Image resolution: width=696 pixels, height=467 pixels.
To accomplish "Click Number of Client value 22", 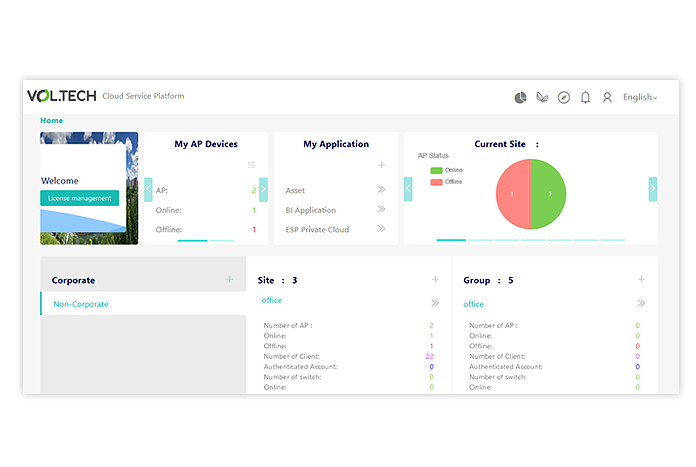I will click(x=429, y=356).
